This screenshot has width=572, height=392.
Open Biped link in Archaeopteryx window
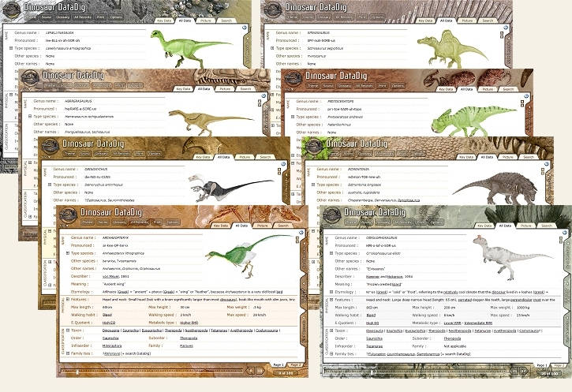click(x=107, y=315)
